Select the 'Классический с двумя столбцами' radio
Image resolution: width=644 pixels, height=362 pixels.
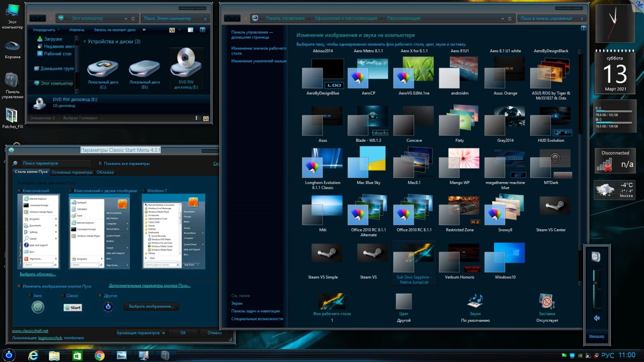point(71,191)
